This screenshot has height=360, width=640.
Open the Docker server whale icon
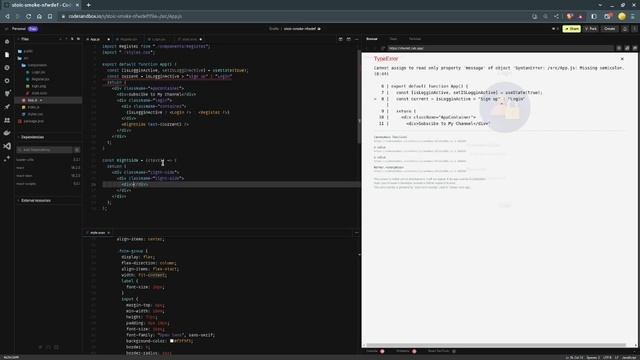[x=7, y=133]
